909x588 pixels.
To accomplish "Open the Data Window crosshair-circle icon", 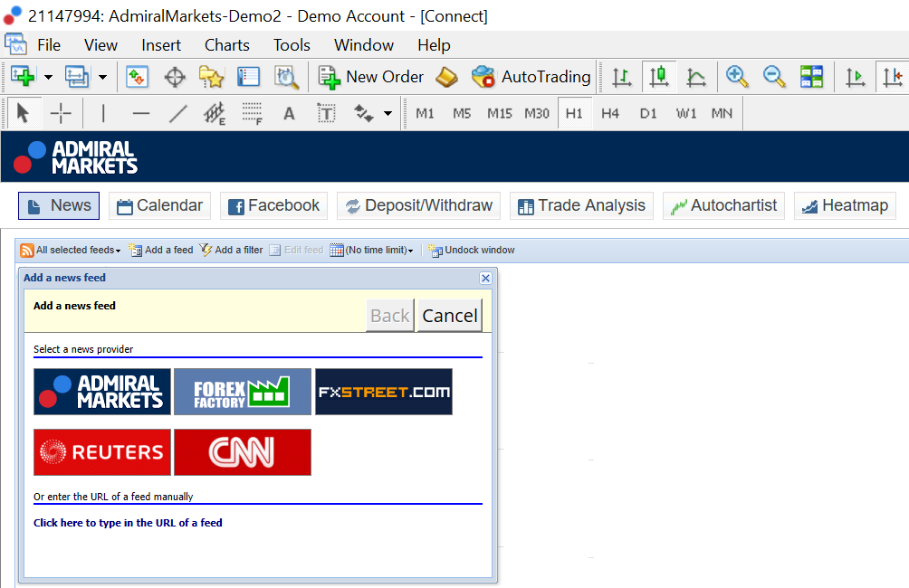I will click(x=175, y=77).
